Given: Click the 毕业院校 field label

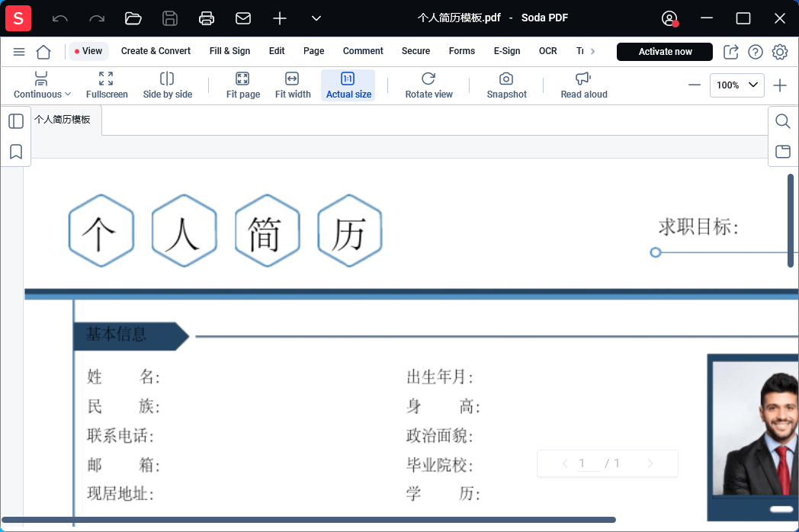Looking at the screenshot, I should coord(440,465).
